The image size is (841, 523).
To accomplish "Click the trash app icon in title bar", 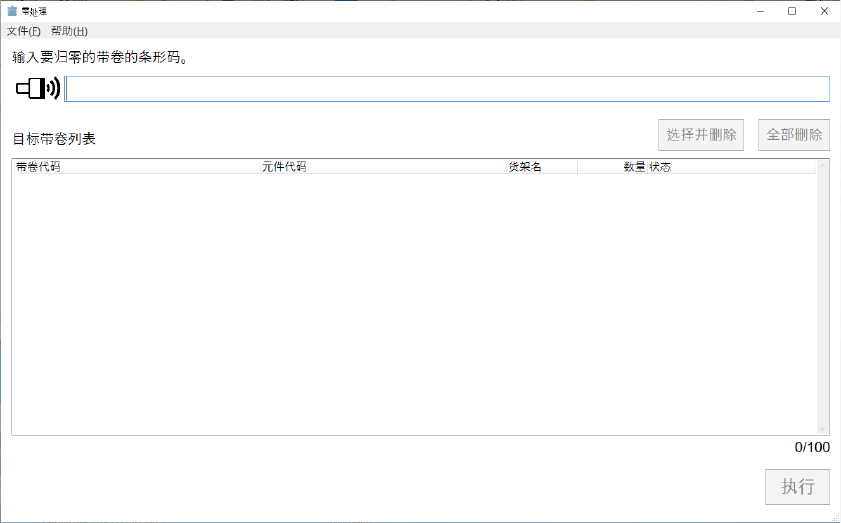I will point(12,11).
